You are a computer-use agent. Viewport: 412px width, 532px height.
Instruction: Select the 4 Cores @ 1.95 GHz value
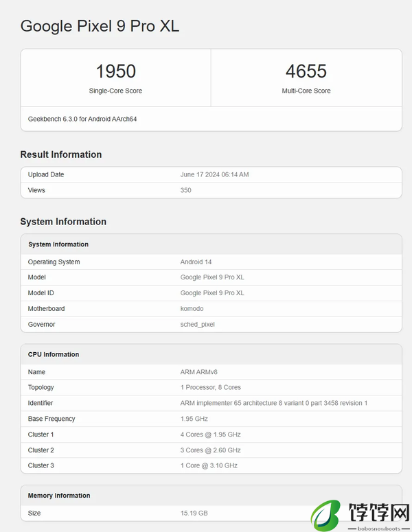210,435
